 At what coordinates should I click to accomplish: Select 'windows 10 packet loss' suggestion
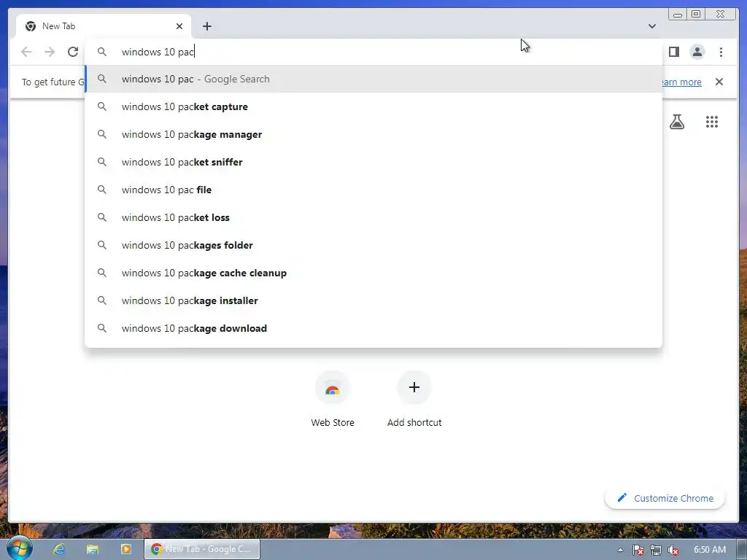click(373, 217)
